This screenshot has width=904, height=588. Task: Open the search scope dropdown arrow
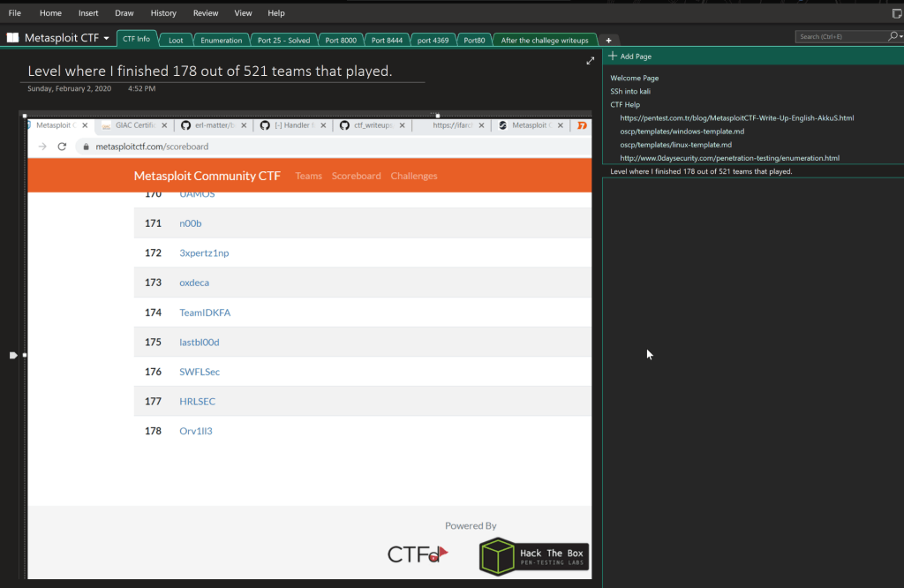tap(900, 37)
